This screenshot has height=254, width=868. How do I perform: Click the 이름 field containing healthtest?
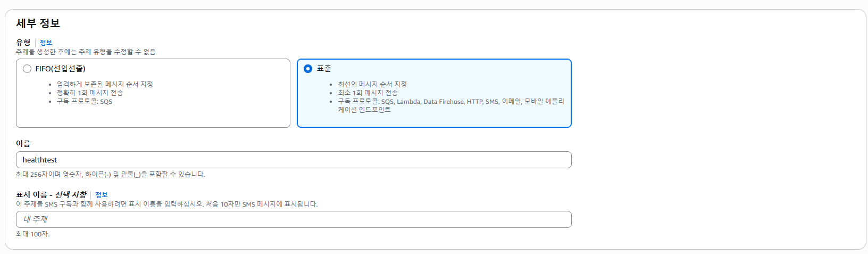294,160
